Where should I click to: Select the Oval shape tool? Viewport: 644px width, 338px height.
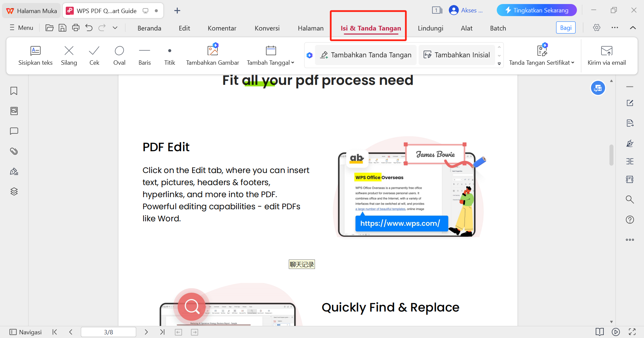click(x=119, y=56)
